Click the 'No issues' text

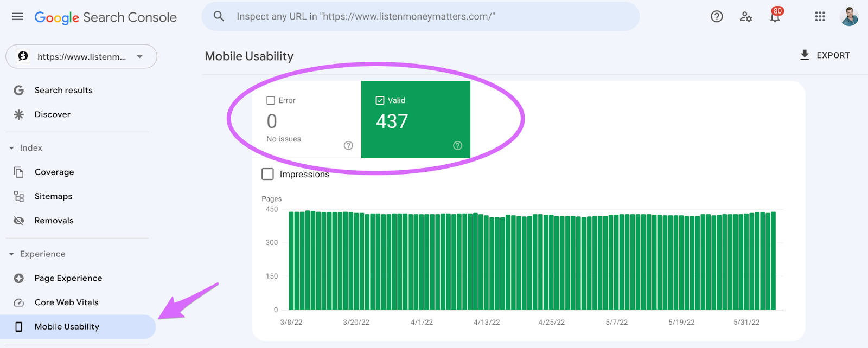pos(284,139)
